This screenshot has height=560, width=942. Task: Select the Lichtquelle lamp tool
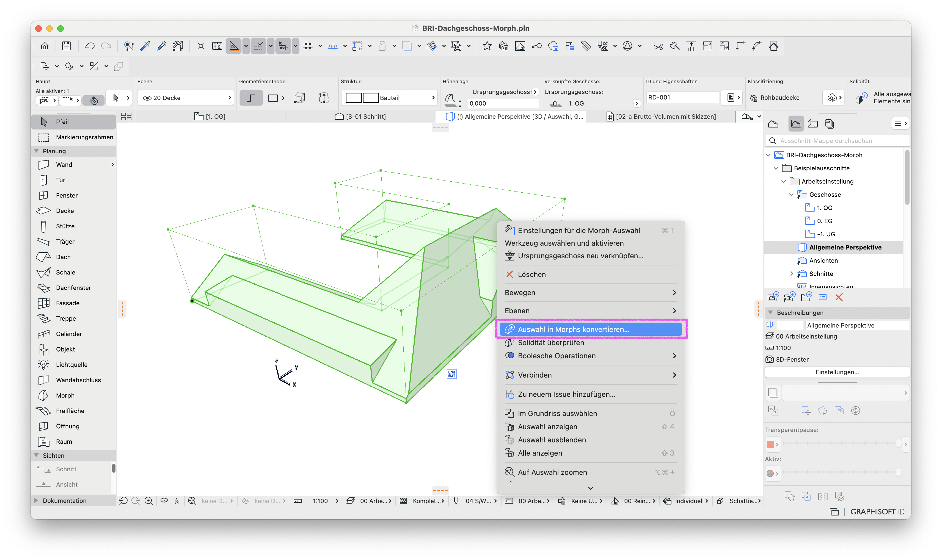coord(74,365)
